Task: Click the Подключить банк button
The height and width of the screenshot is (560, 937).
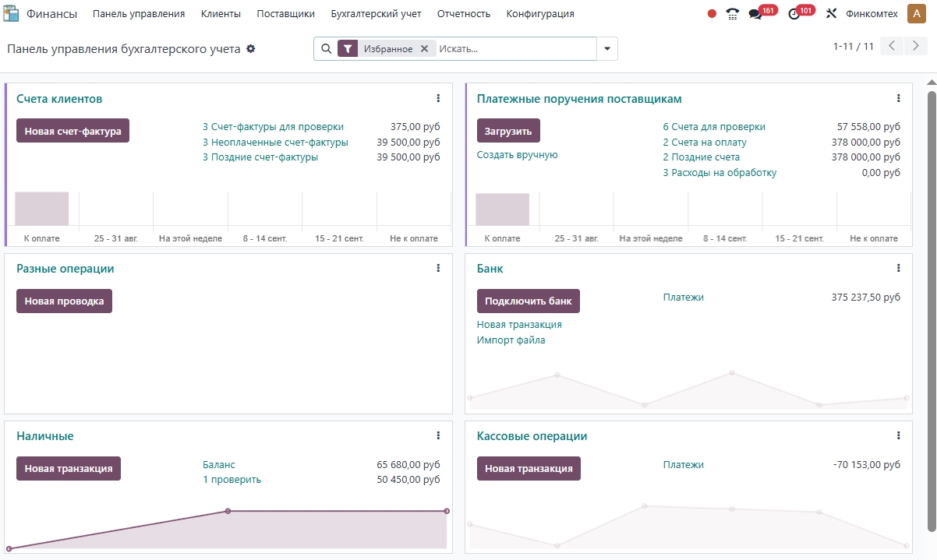Action: pyautogui.click(x=528, y=301)
